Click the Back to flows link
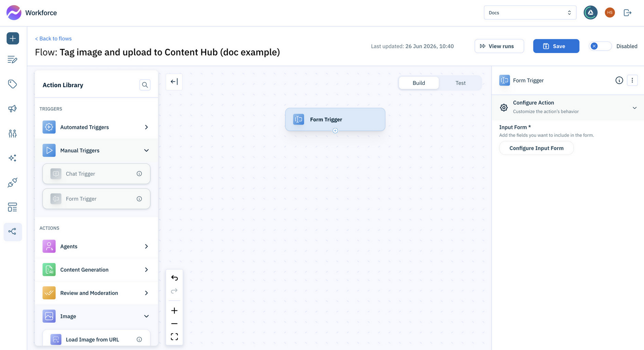 click(x=53, y=39)
